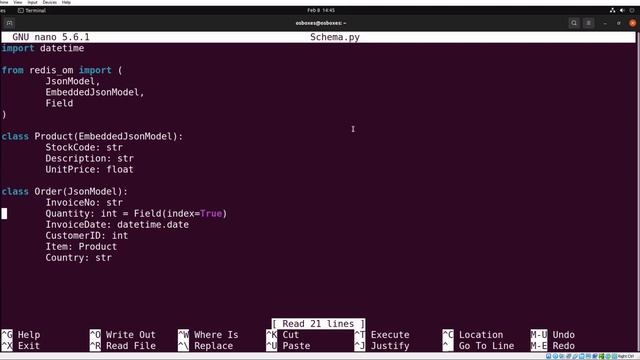
Task: Click the new tab icon in terminal header
Action: [9, 23]
